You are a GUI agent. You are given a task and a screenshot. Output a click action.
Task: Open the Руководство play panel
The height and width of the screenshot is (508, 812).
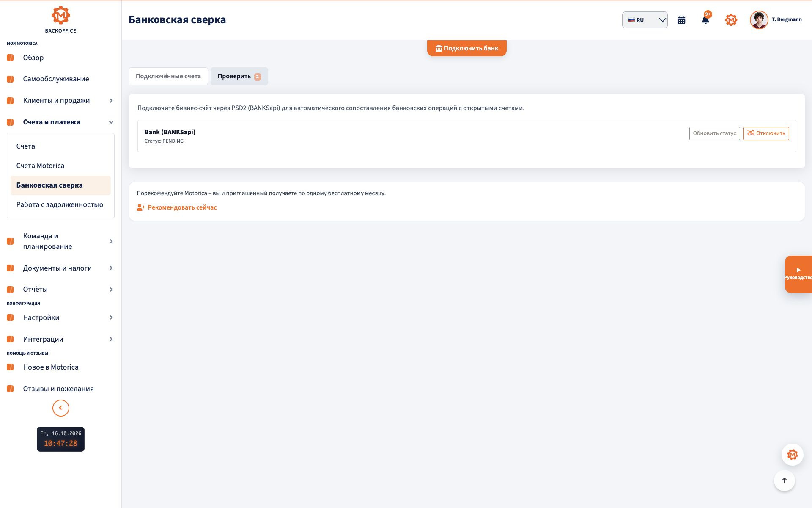[x=798, y=274]
